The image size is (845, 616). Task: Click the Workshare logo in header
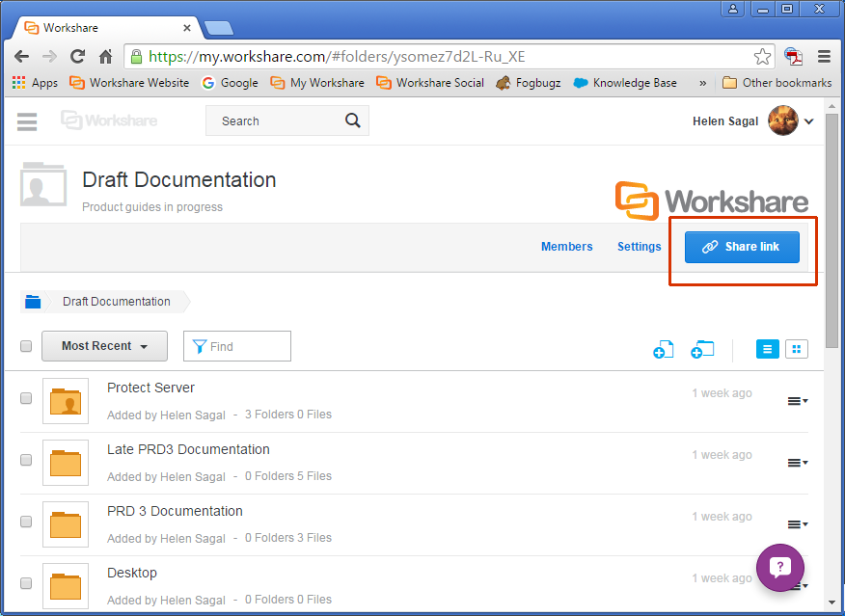pos(109,121)
